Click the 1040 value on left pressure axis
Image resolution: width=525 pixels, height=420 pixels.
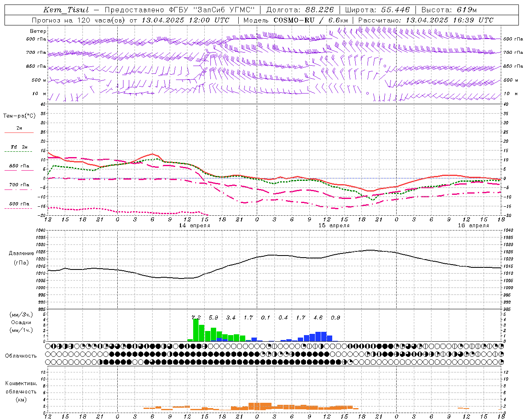click(40, 231)
